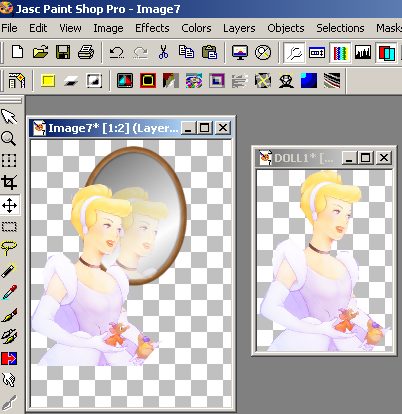Screen dimensions: 402x414
Task: Click the New file icon
Action: click(17, 52)
